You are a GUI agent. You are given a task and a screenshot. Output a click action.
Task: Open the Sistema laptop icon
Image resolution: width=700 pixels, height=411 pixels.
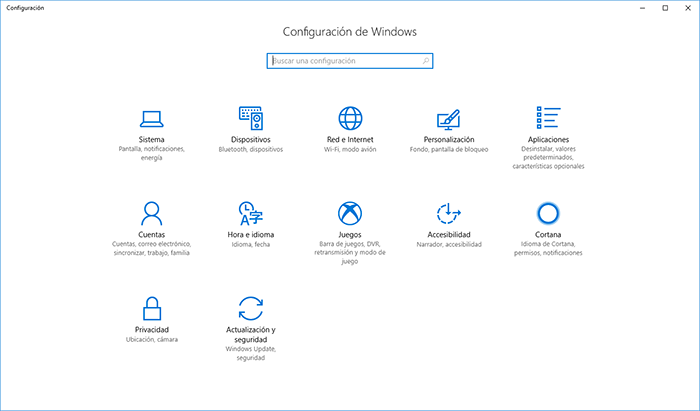pyautogui.click(x=151, y=119)
